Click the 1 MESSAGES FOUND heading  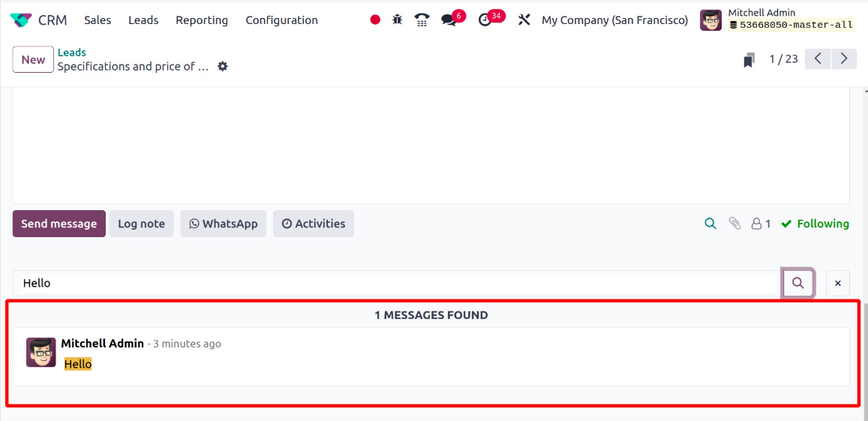tap(431, 315)
